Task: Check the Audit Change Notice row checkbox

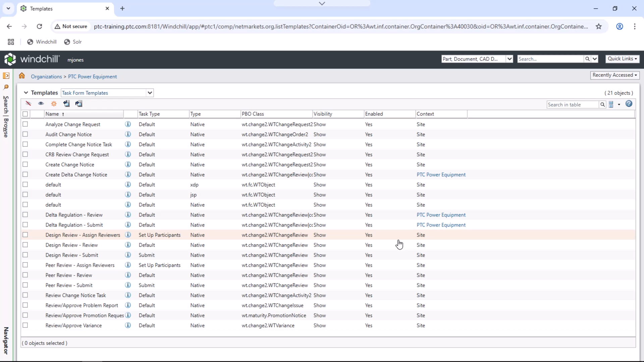Action: 25,134
